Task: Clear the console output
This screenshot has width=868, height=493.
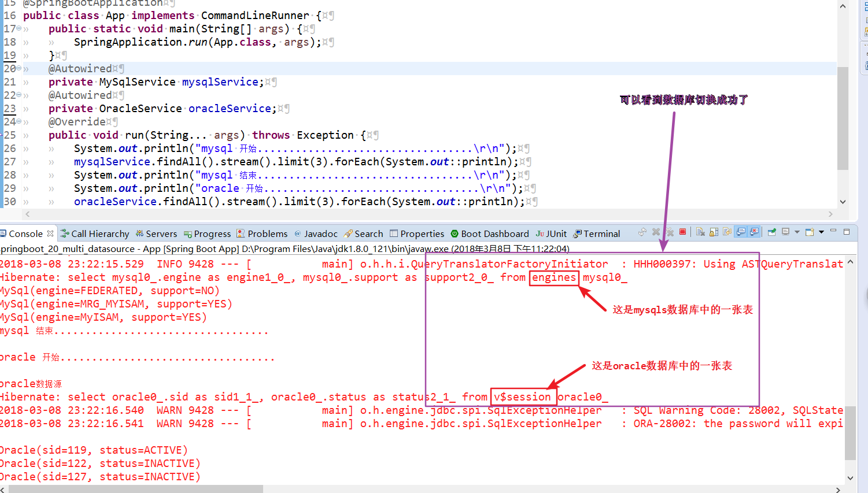Action: click(x=700, y=232)
